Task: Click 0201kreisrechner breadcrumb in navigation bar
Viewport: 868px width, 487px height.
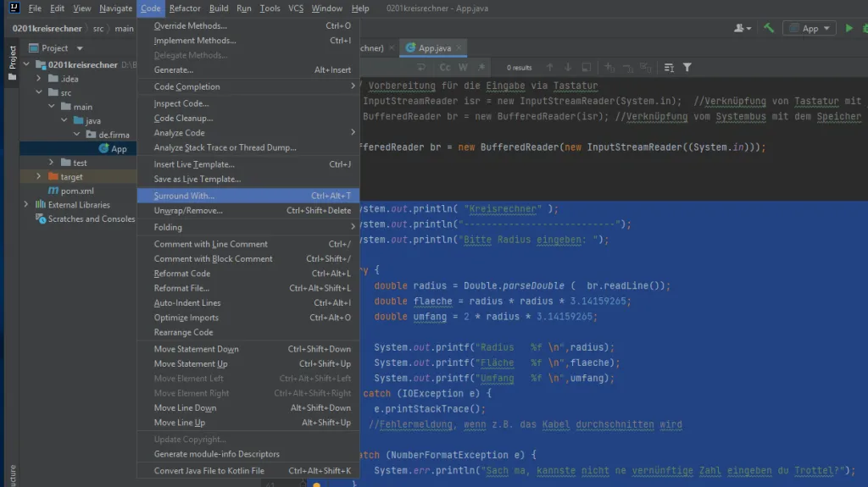Action: (x=47, y=28)
